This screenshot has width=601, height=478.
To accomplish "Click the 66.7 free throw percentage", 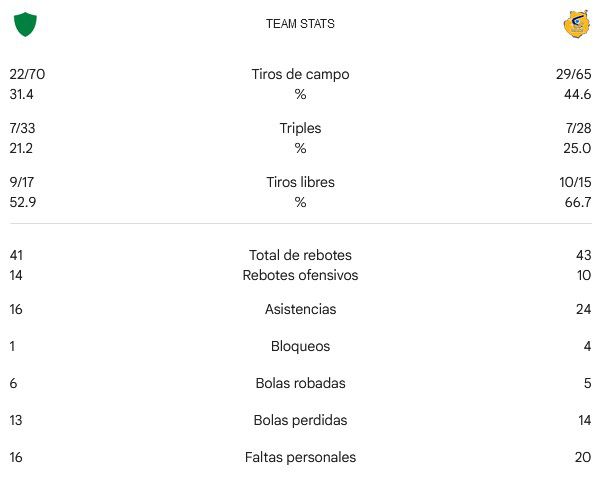I will (578, 202).
